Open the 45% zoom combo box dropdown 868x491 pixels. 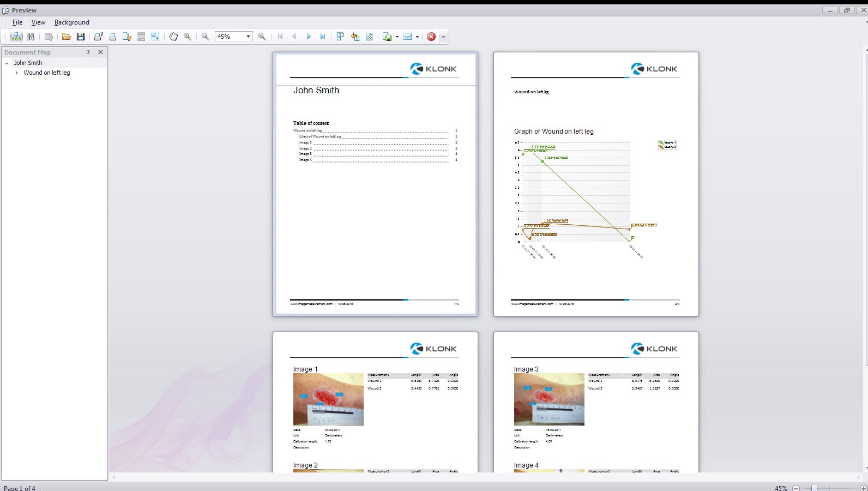[x=248, y=37]
